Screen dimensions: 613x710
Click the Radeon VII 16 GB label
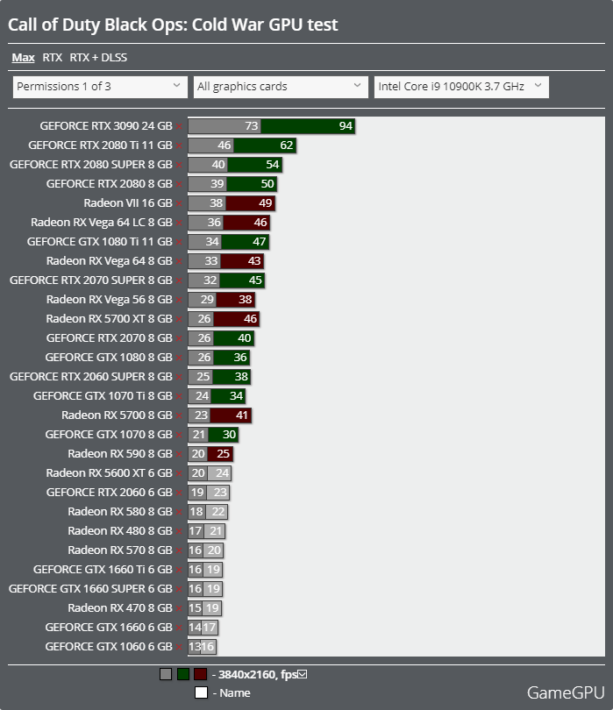click(x=127, y=203)
